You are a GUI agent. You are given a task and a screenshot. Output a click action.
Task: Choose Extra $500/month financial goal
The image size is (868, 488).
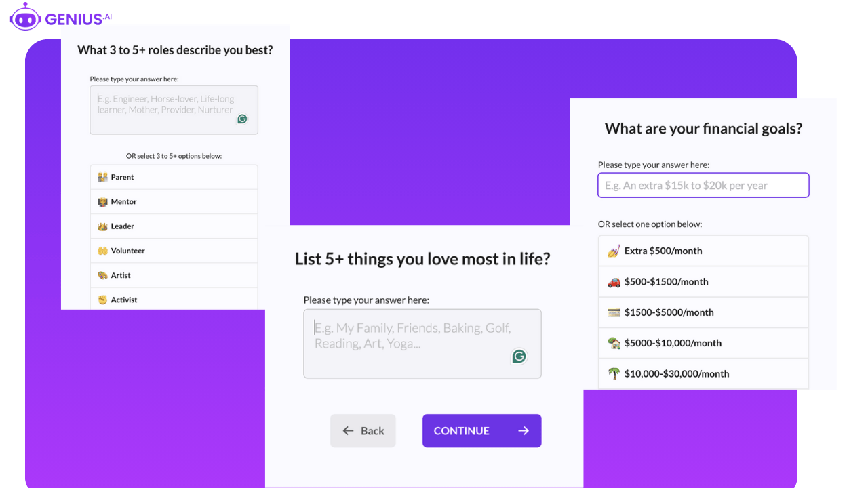[x=703, y=251]
